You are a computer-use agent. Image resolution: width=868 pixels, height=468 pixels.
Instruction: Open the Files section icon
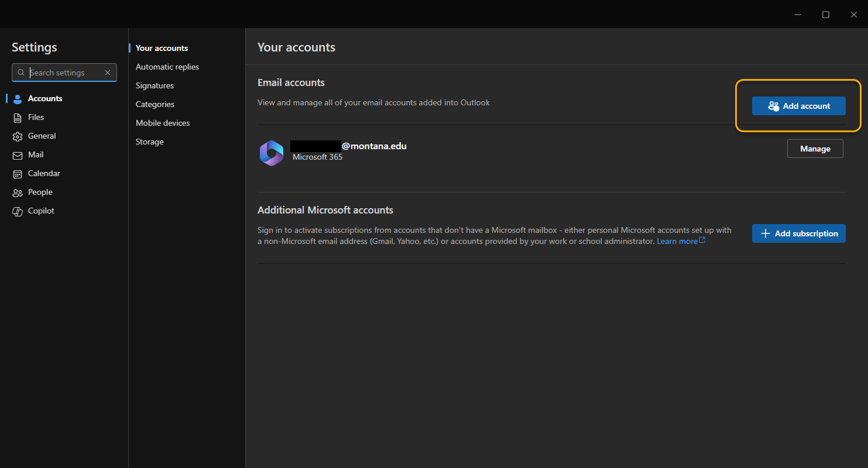(x=18, y=117)
